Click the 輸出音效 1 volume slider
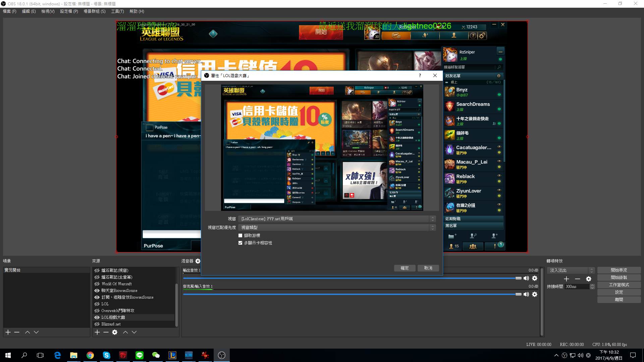 pyautogui.click(x=352, y=278)
